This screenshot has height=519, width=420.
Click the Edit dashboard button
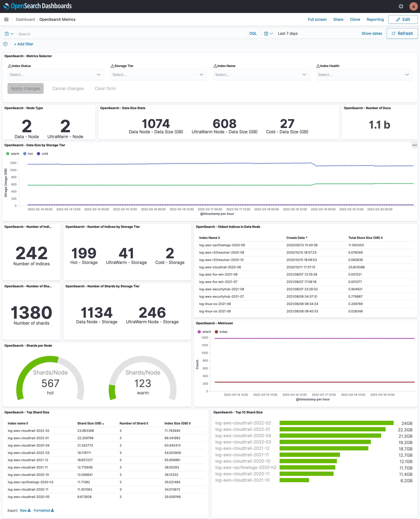(x=403, y=19)
